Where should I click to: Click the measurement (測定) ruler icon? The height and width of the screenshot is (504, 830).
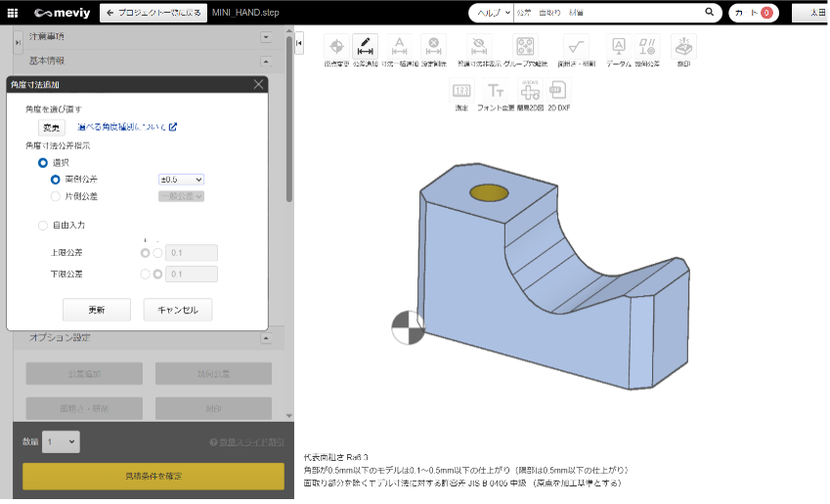(461, 91)
